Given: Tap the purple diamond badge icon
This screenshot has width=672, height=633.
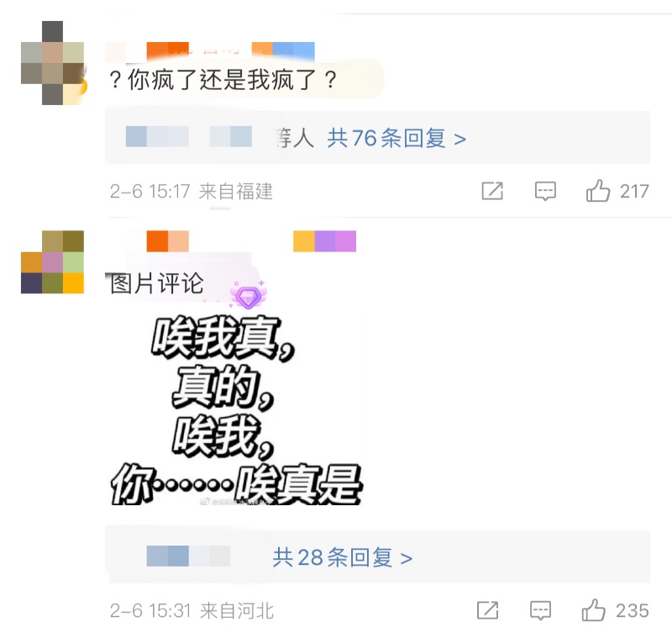Looking at the screenshot, I should [x=248, y=295].
